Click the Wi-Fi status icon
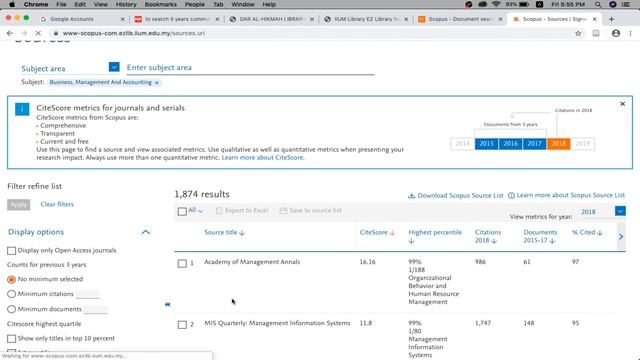The image size is (640, 360). pos(496,4)
